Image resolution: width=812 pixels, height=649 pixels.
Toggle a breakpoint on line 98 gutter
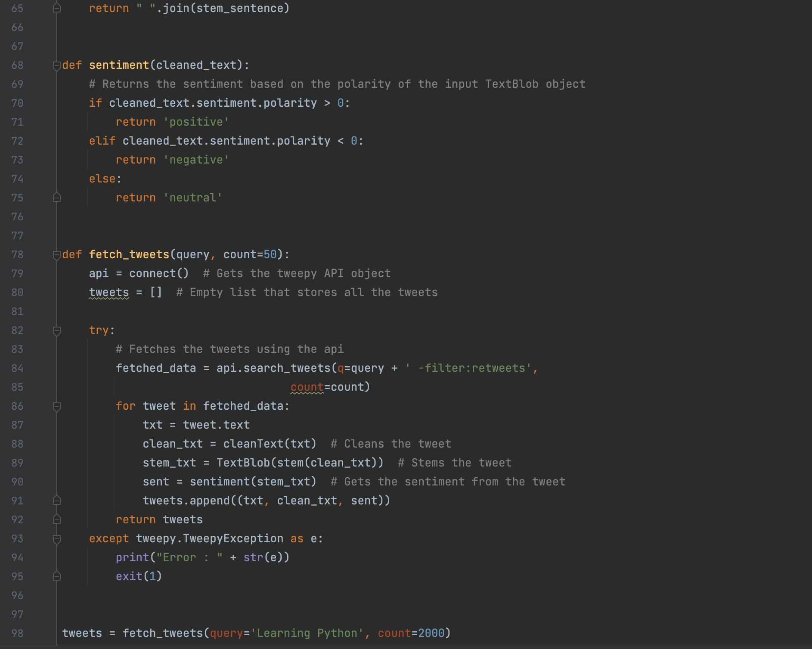(x=39, y=633)
